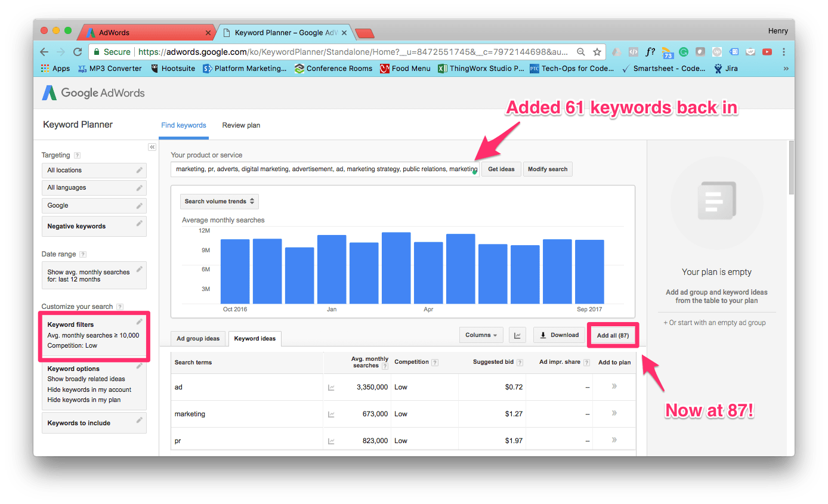Open the Columns dropdown
Image resolution: width=828 pixels, height=504 pixels.
pos(481,335)
